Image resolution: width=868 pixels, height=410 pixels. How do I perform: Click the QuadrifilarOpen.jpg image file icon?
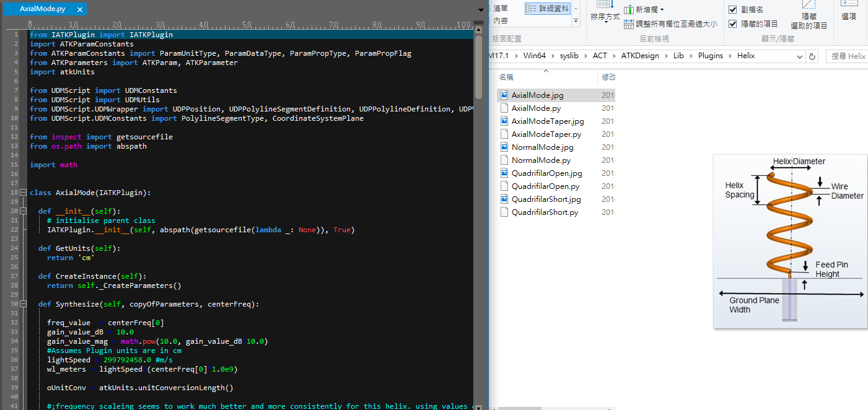click(504, 173)
